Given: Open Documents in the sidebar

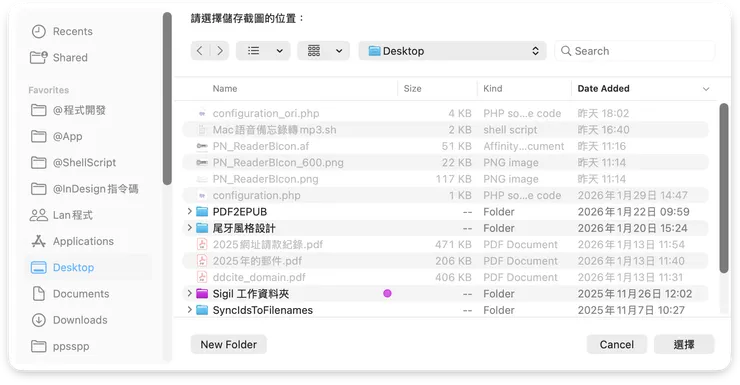Looking at the screenshot, I should 81,294.
